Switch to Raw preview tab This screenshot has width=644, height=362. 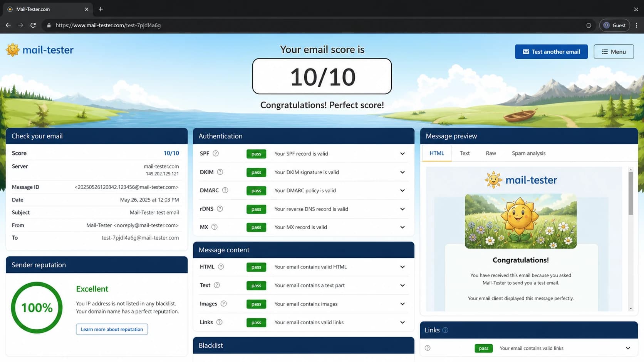pyautogui.click(x=491, y=153)
